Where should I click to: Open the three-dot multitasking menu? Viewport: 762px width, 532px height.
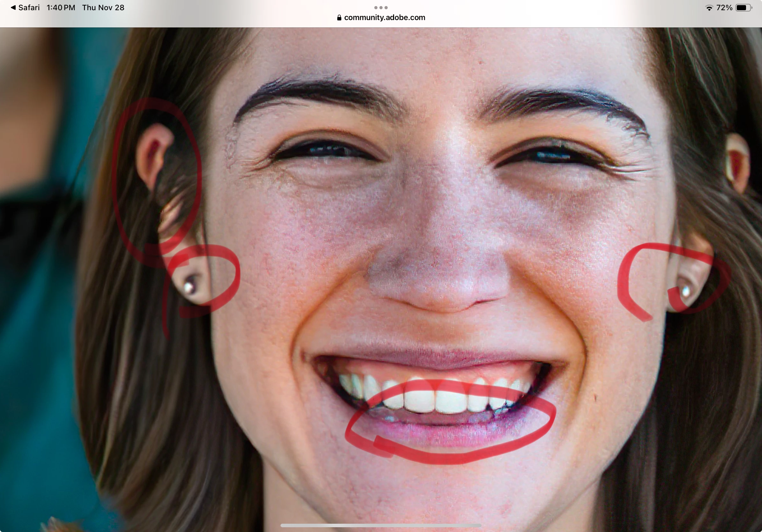tap(381, 7)
